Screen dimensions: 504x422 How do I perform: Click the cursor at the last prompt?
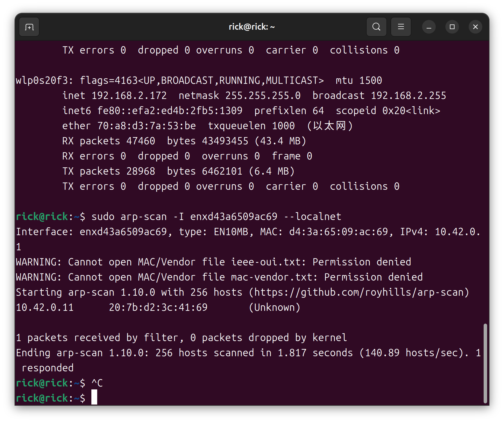[x=94, y=398]
